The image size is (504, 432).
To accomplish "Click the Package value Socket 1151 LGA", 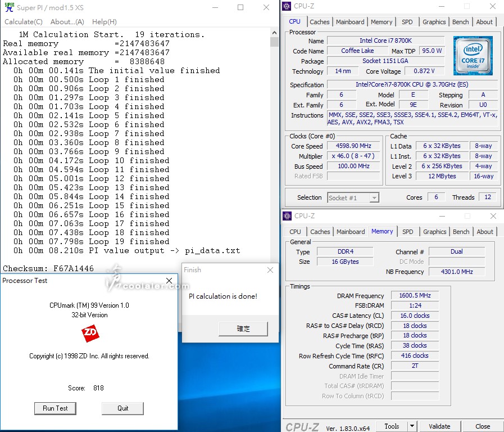I will tap(385, 61).
